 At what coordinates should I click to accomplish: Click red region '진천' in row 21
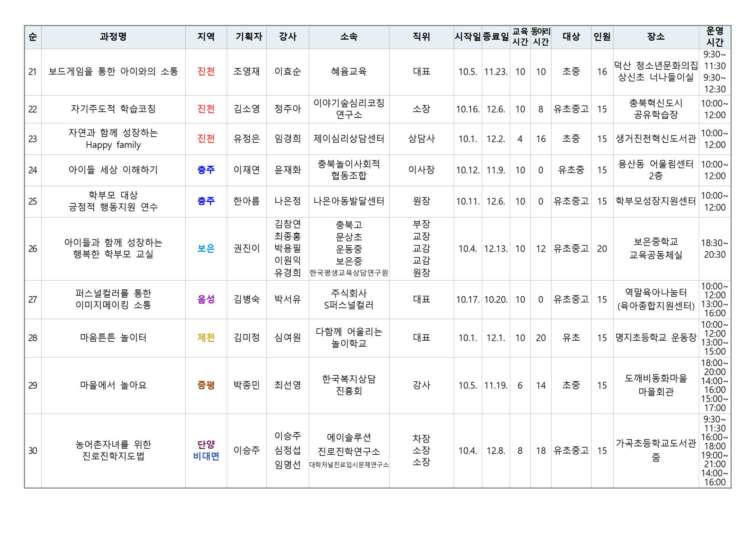click(x=206, y=71)
